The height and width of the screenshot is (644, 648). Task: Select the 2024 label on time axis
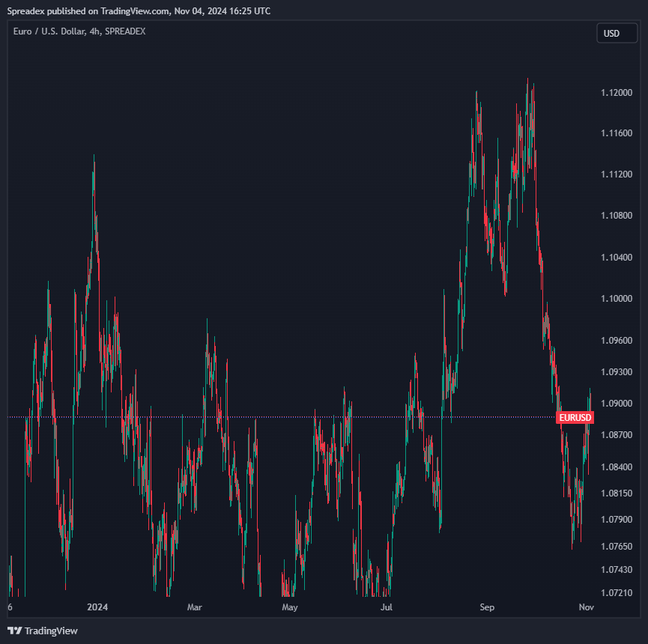coord(97,607)
